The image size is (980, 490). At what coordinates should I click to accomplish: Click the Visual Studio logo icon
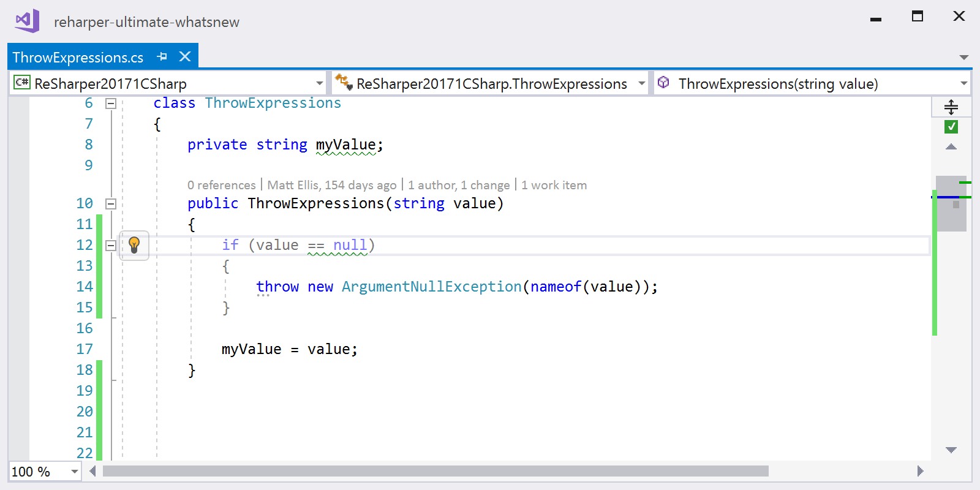[28, 21]
